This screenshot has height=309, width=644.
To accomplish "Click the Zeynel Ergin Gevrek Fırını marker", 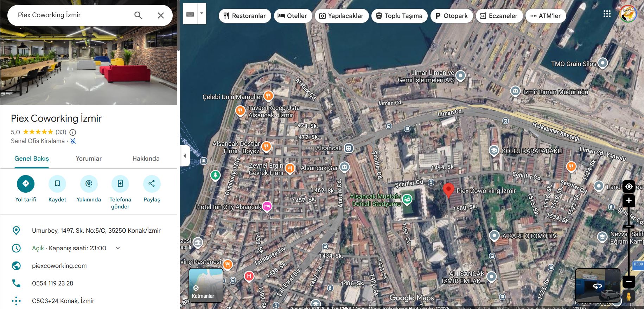I will click(x=290, y=168).
